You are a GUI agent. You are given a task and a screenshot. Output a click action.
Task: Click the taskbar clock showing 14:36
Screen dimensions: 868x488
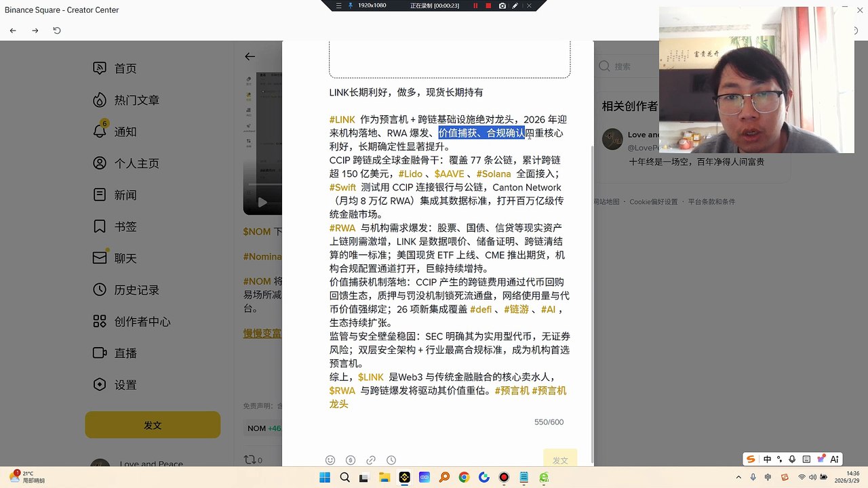[848, 477]
